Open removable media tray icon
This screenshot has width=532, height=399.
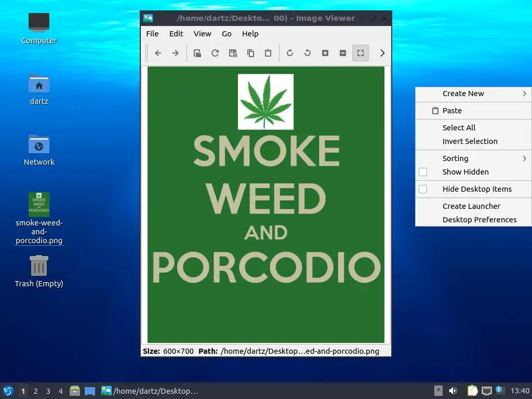[438, 391]
